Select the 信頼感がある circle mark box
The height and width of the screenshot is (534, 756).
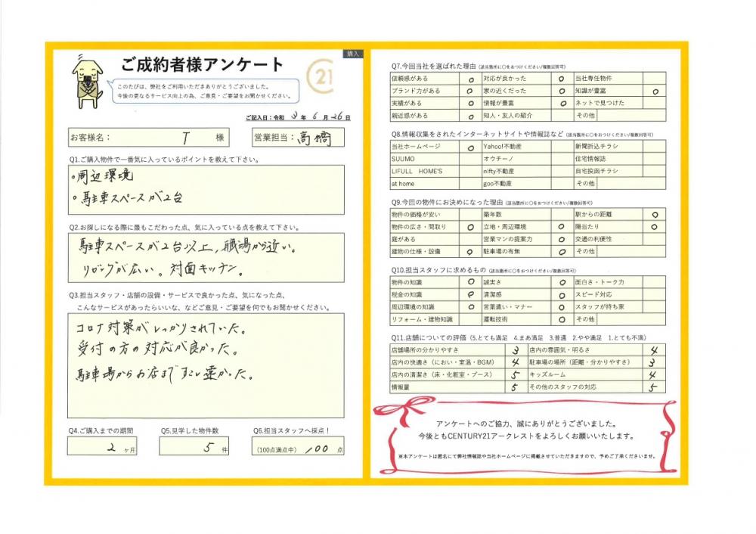tap(469, 78)
